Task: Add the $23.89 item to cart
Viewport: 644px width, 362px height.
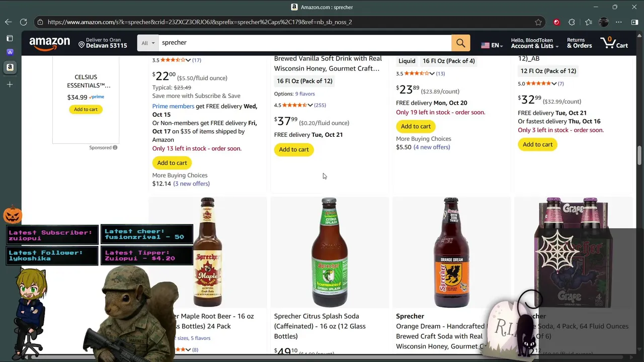Action: [x=416, y=126]
